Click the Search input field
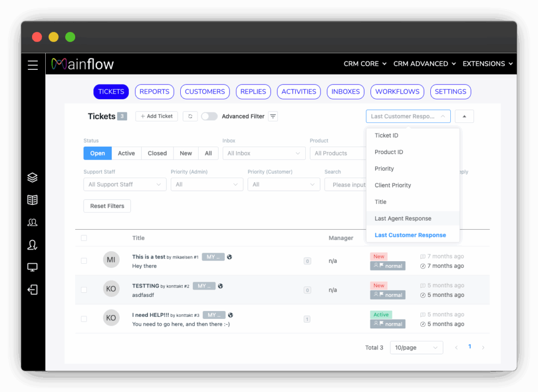Screen dimensions: 538x392 (346, 184)
